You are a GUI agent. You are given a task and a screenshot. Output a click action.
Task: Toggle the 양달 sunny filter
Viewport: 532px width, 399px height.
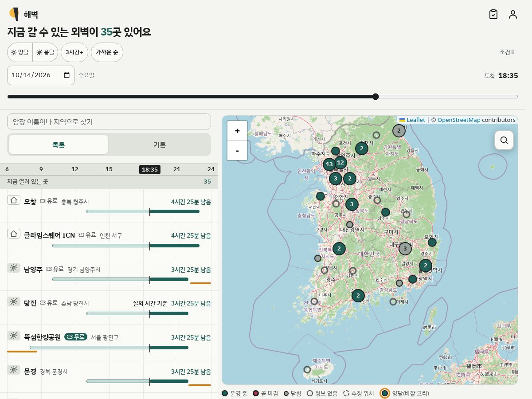tap(20, 52)
